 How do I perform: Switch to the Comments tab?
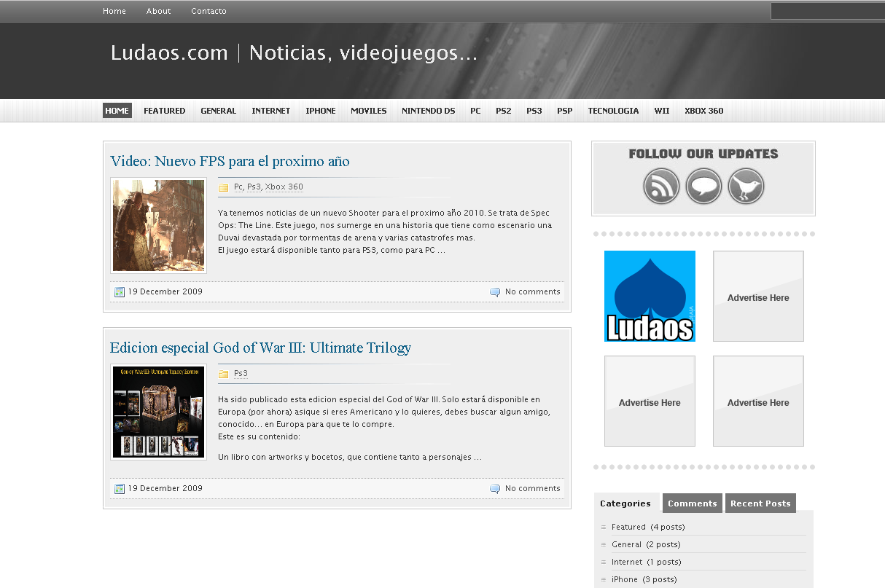click(692, 503)
